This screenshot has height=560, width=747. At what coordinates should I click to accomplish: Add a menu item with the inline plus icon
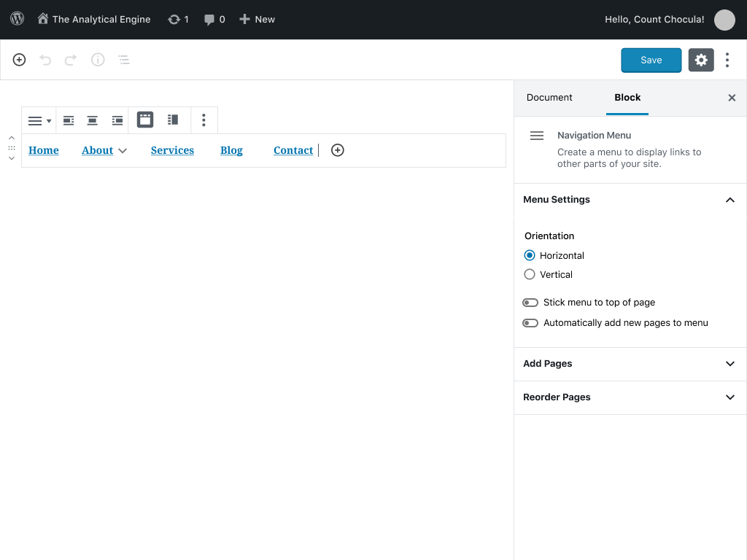click(x=337, y=150)
